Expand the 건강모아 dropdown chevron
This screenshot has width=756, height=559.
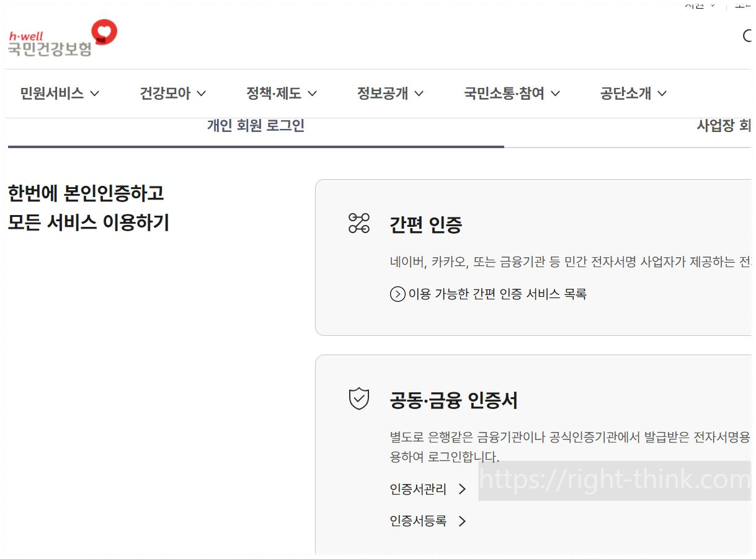pyautogui.click(x=201, y=94)
